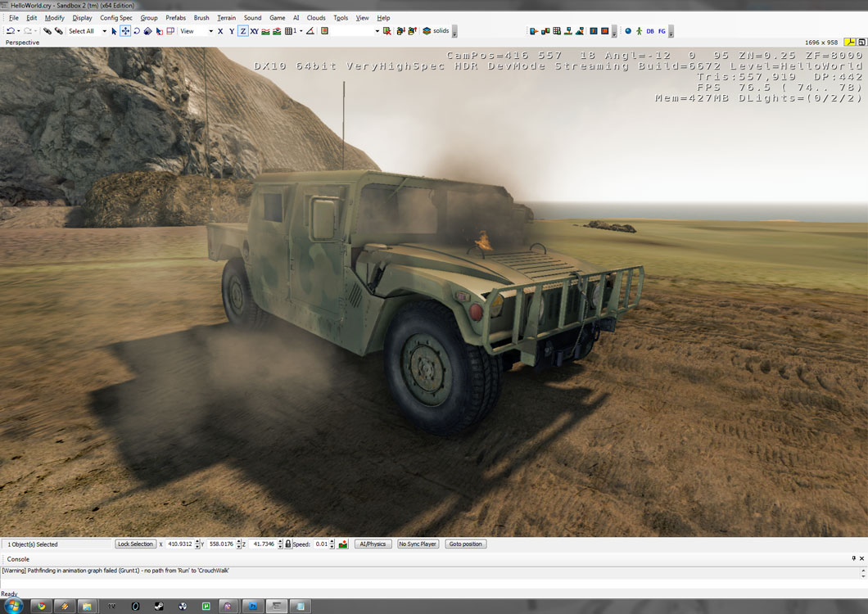Click the terrain collision icon beside Speed
This screenshot has height=614, width=868.
click(x=343, y=544)
